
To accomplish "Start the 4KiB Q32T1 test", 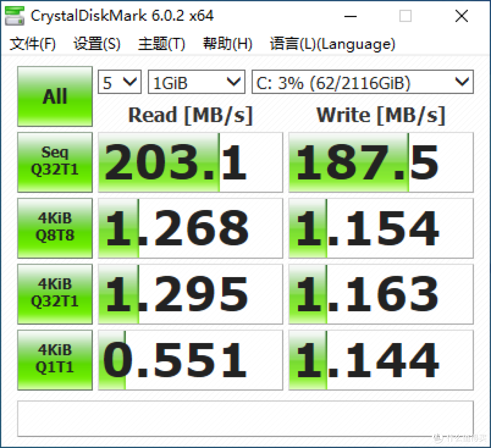I will 55,294.
